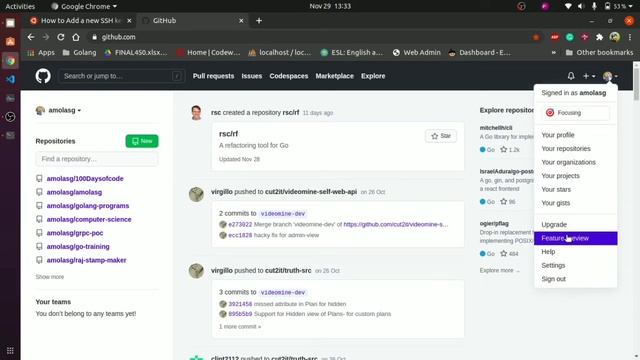Open Ubuntu Software from the dock

(10, 41)
